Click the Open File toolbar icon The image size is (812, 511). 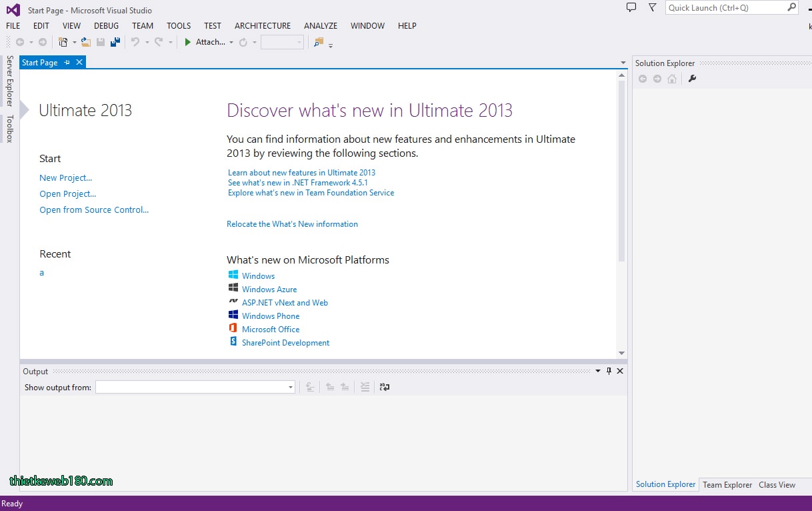coord(86,41)
